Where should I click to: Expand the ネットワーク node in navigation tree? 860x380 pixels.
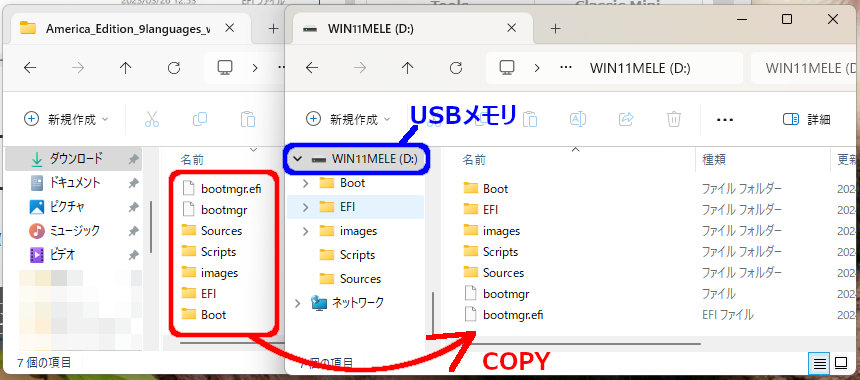tap(298, 303)
